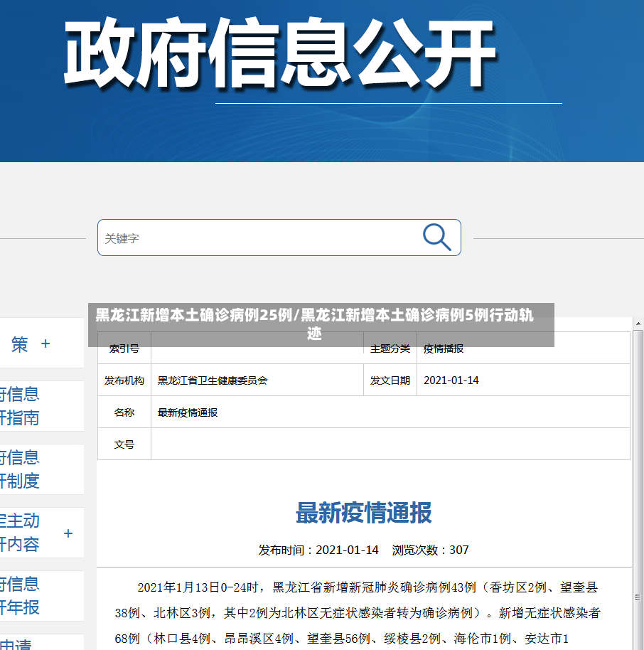The width and height of the screenshot is (644, 650).
Task: Click the overlay headline 黑龙江新增本土确诊病例25例
Action: [x=194, y=315]
